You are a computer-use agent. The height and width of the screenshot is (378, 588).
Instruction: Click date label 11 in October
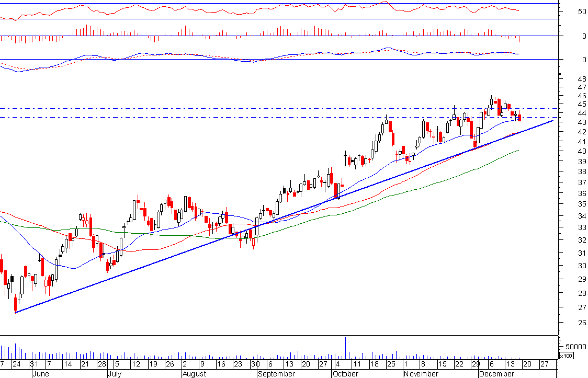(356, 364)
